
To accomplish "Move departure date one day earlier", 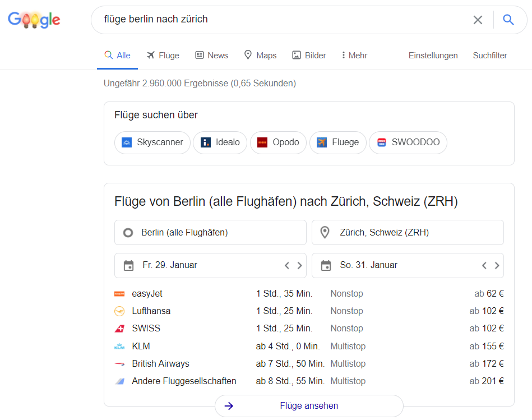I will (x=287, y=265).
